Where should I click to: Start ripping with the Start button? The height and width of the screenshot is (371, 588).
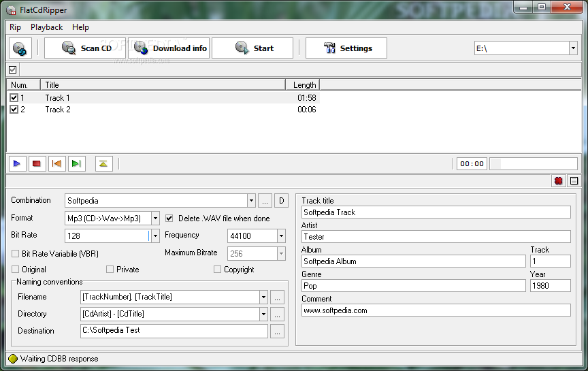pos(252,48)
